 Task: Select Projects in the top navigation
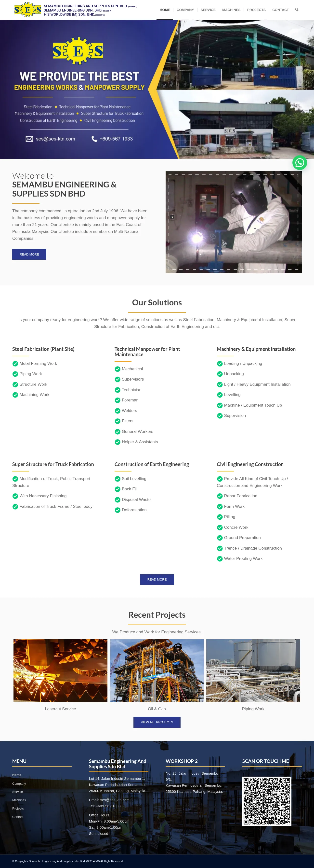point(256,10)
